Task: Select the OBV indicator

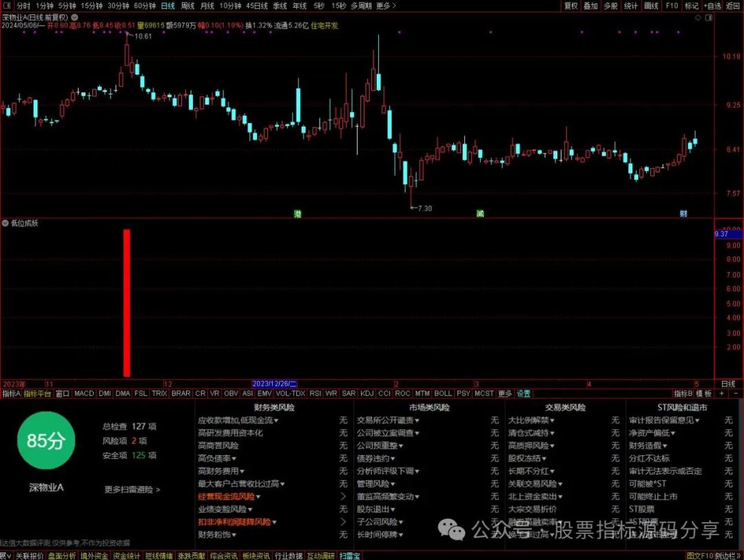Action: pyautogui.click(x=231, y=393)
